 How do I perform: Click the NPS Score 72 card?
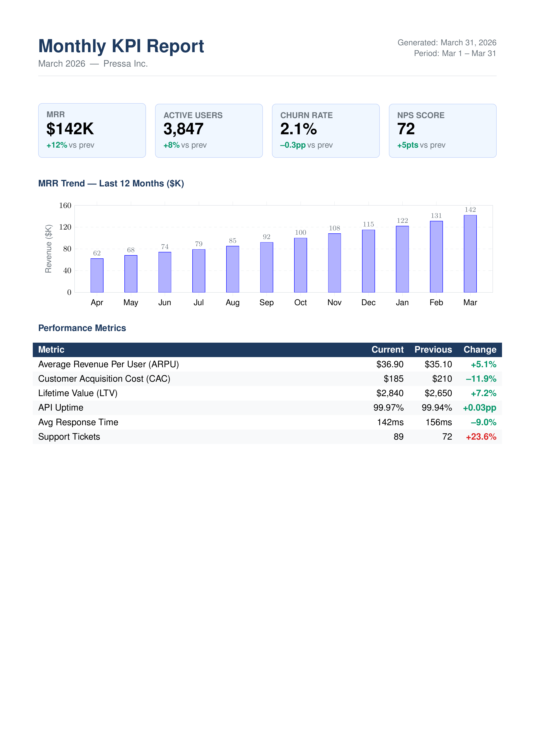tap(443, 131)
